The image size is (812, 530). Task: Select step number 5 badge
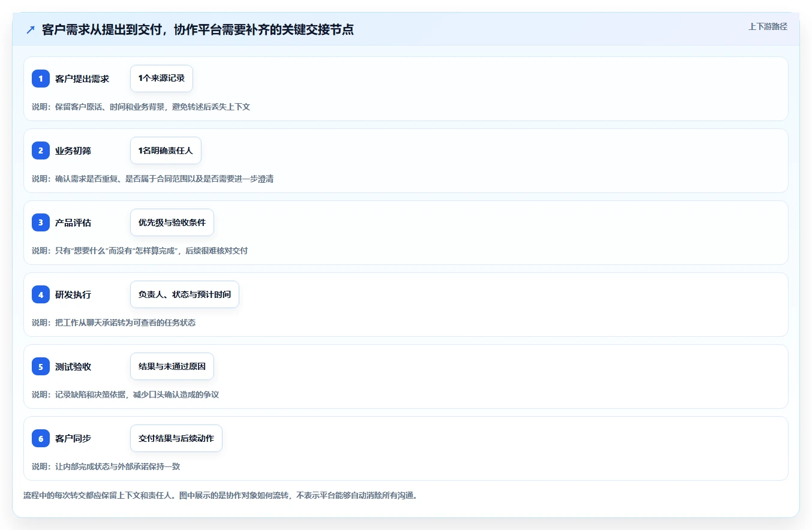coord(41,366)
